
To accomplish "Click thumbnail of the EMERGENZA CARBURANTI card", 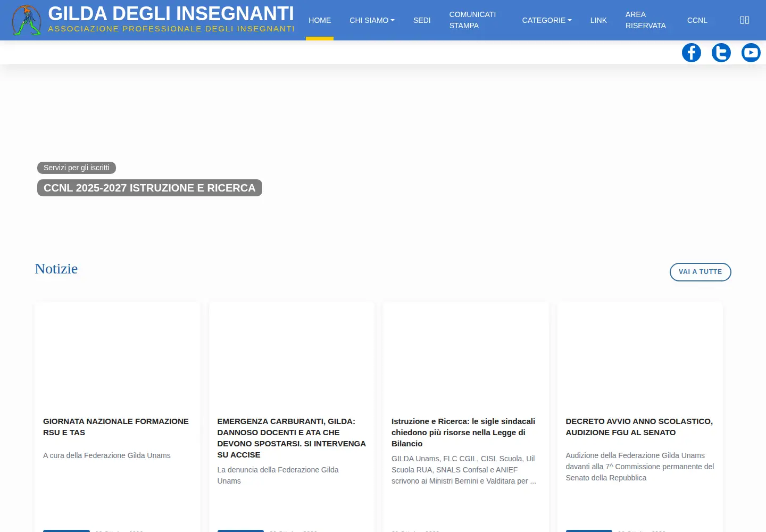I will click(x=292, y=355).
